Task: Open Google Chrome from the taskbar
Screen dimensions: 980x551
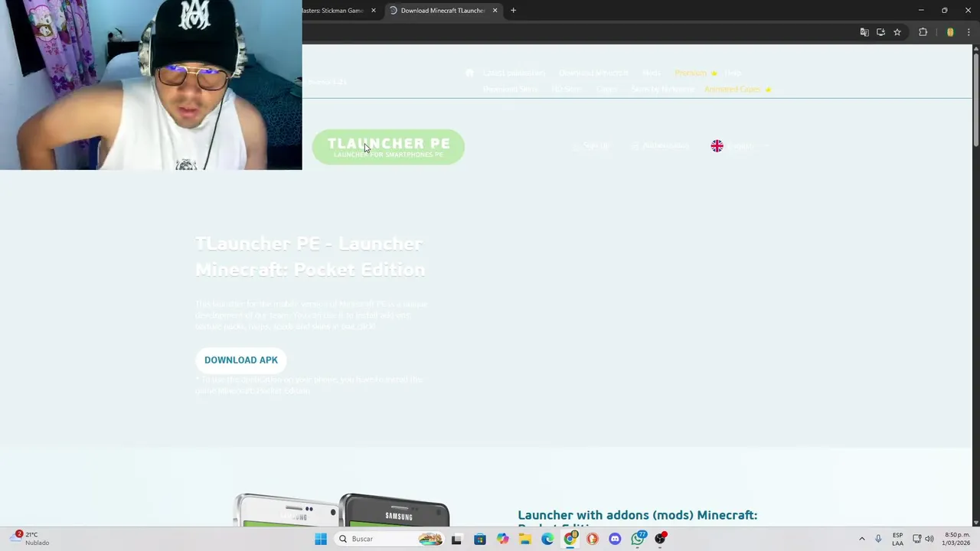Action: point(570,539)
